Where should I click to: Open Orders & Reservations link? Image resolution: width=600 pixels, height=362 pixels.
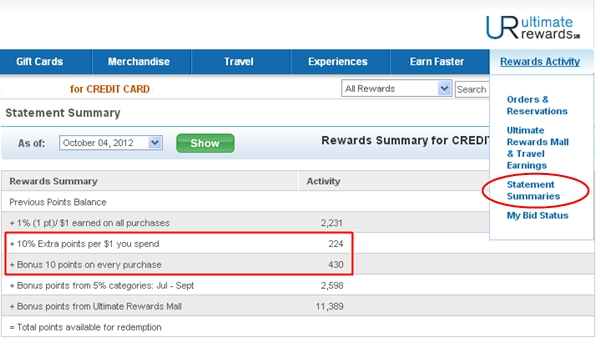coord(537,105)
